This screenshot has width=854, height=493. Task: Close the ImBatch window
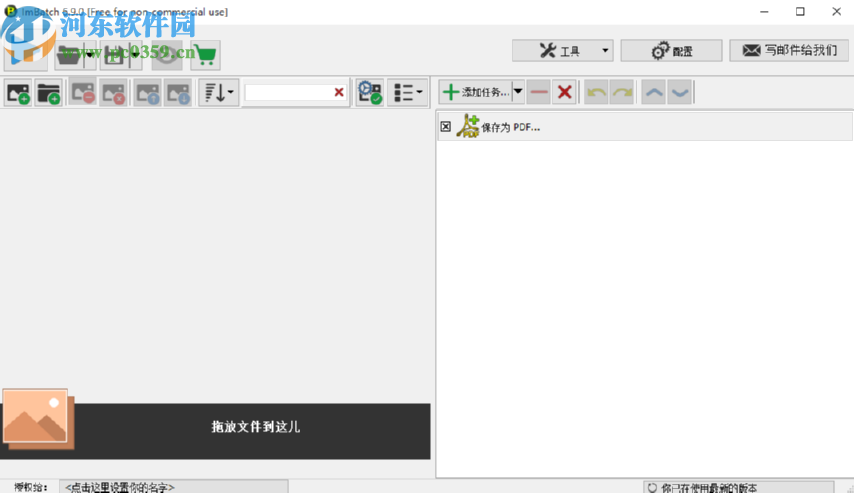coord(837,11)
